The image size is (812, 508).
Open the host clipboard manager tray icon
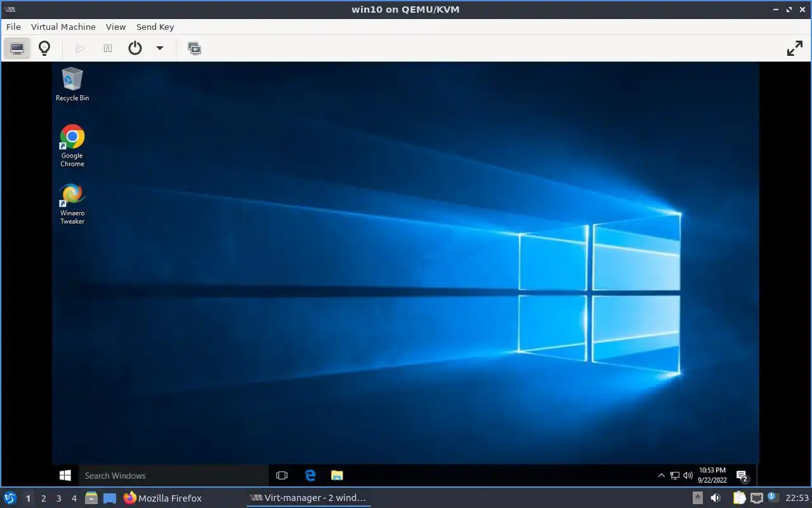(x=739, y=498)
